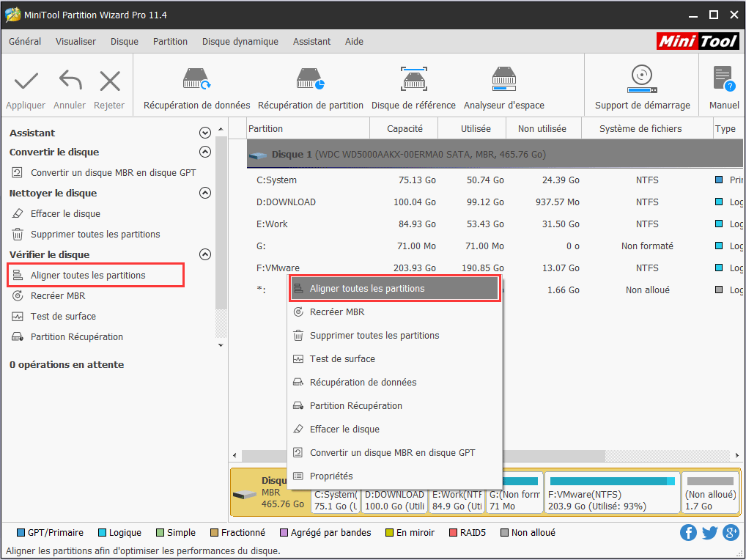Click the GPT/Primaire legend color swatch

(21, 532)
